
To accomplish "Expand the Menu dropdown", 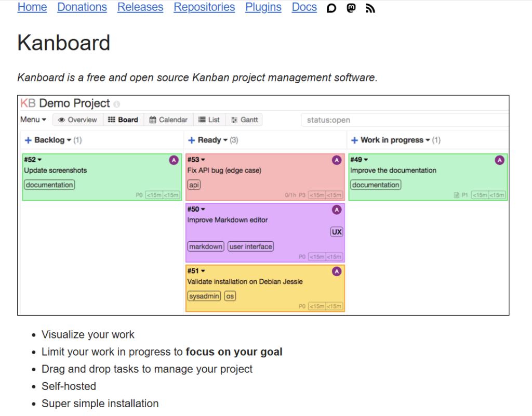I will click(33, 120).
